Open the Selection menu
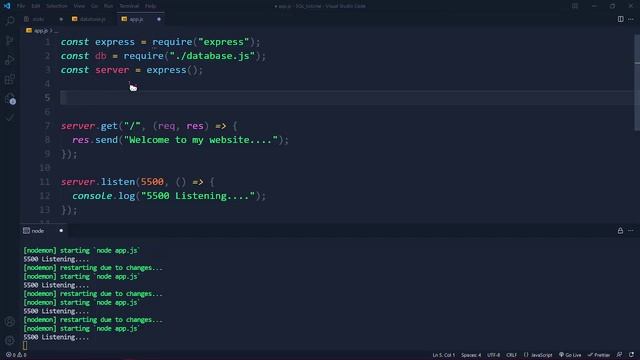Image resolution: width=640 pixels, height=360 pixels. (x=57, y=6)
